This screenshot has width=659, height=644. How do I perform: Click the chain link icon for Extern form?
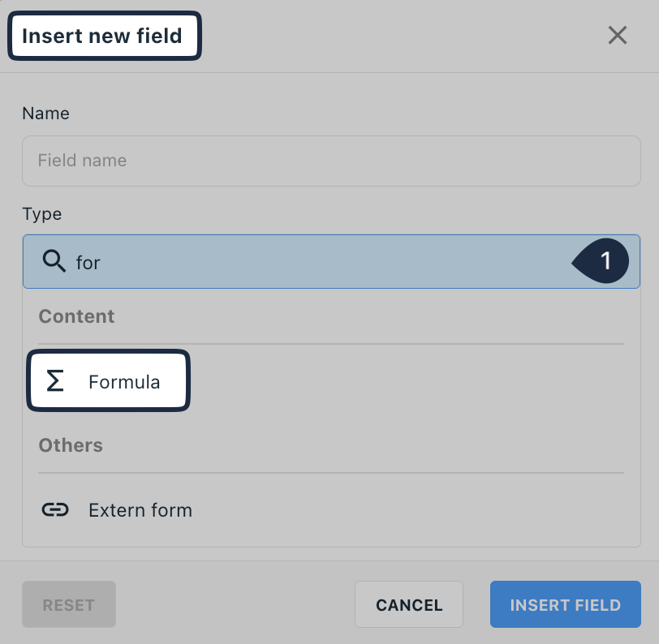pos(55,509)
